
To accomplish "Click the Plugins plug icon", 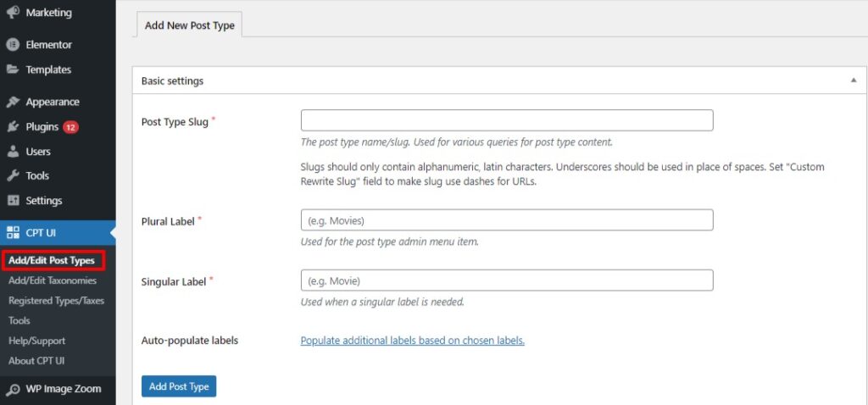I will click(13, 127).
